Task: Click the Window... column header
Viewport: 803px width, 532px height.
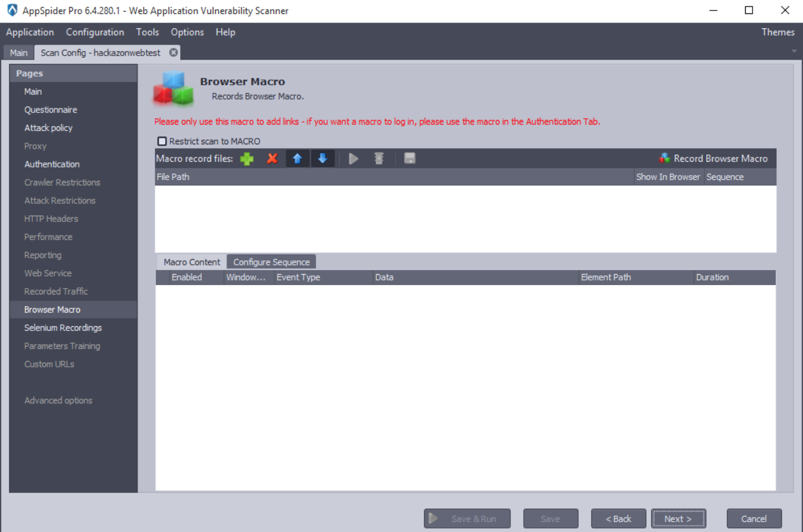Action: 249,277
